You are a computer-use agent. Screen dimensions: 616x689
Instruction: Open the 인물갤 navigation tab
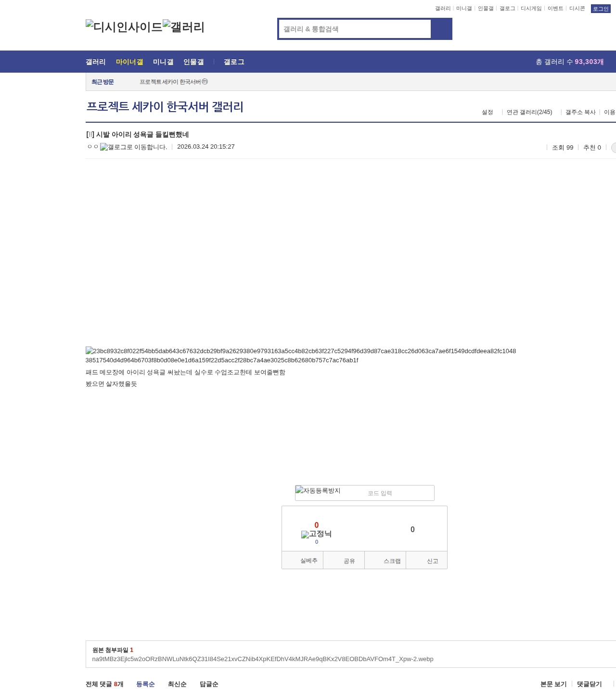coord(193,62)
